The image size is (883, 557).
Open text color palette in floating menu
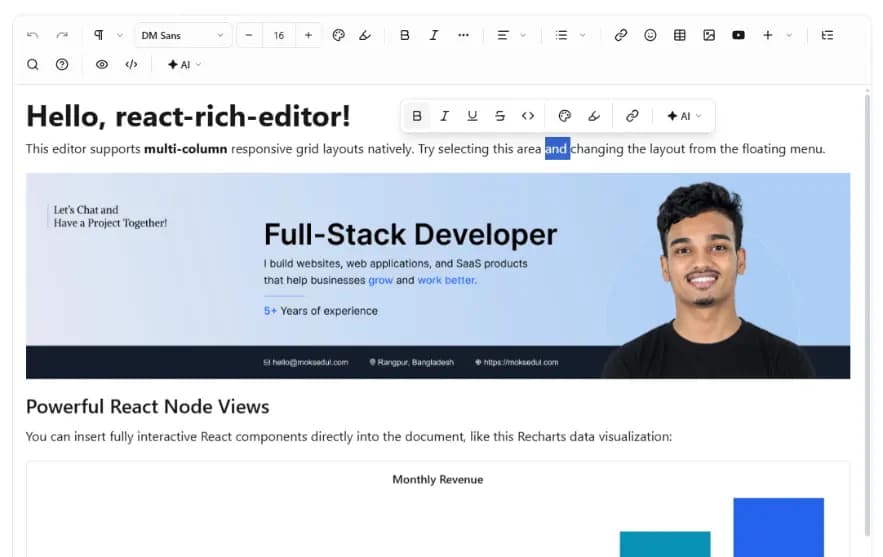pyautogui.click(x=565, y=116)
